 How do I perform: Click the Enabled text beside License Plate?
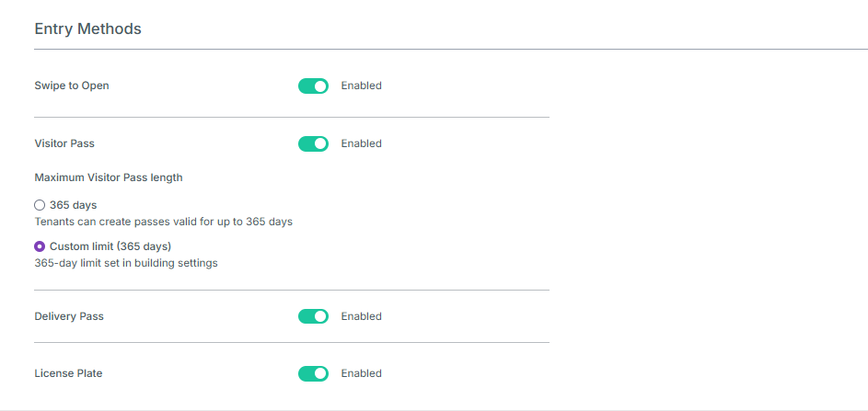tap(361, 373)
